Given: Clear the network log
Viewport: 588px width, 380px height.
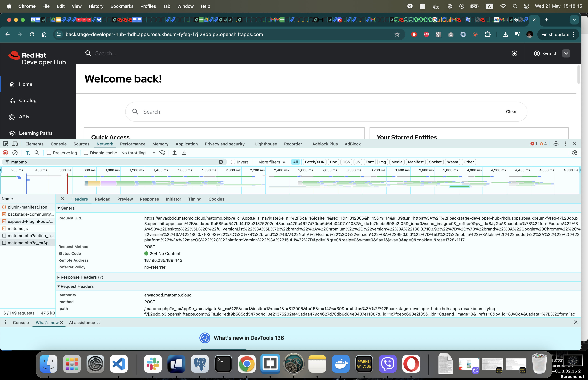Looking at the screenshot, I should (x=15, y=153).
